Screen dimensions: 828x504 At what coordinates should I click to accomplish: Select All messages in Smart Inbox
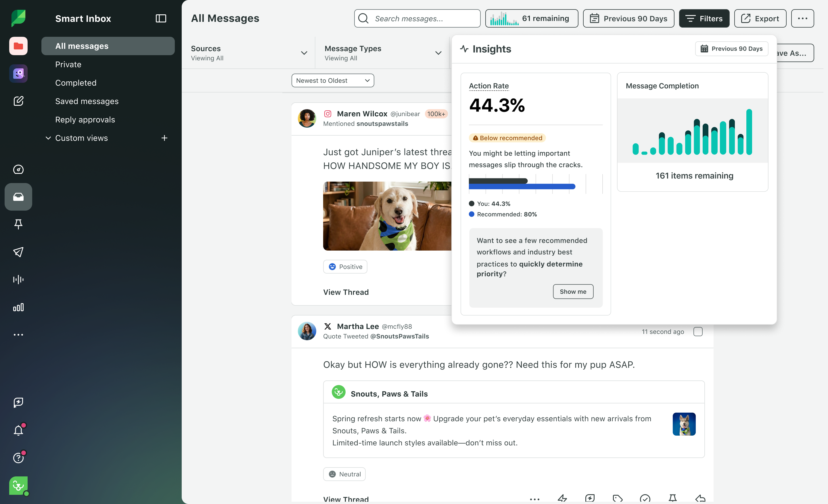[x=108, y=46]
